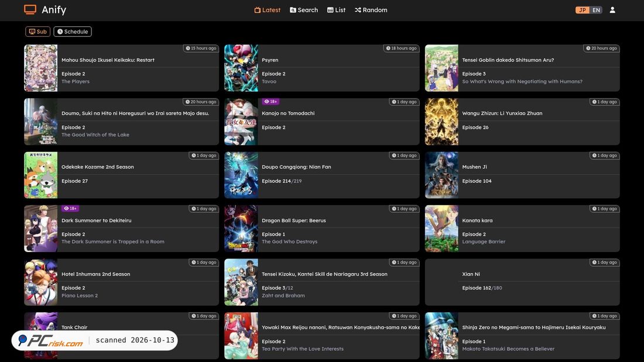Image resolution: width=644 pixels, height=362 pixels.
Task: Click the 18+ badge on Dark Summoner
Action: (x=70, y=209)
